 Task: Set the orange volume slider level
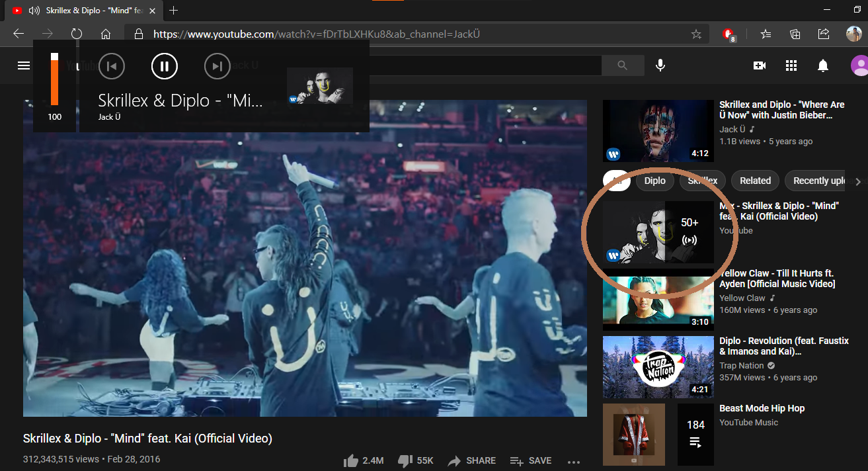[x=54, y=79]
